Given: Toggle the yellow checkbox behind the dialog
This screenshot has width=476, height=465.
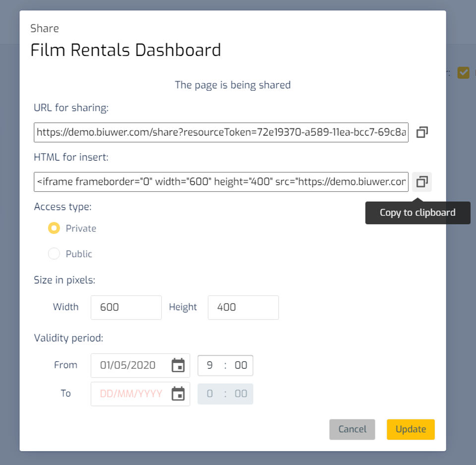Looking at the screenshot, I should click(x=463, y=73).
